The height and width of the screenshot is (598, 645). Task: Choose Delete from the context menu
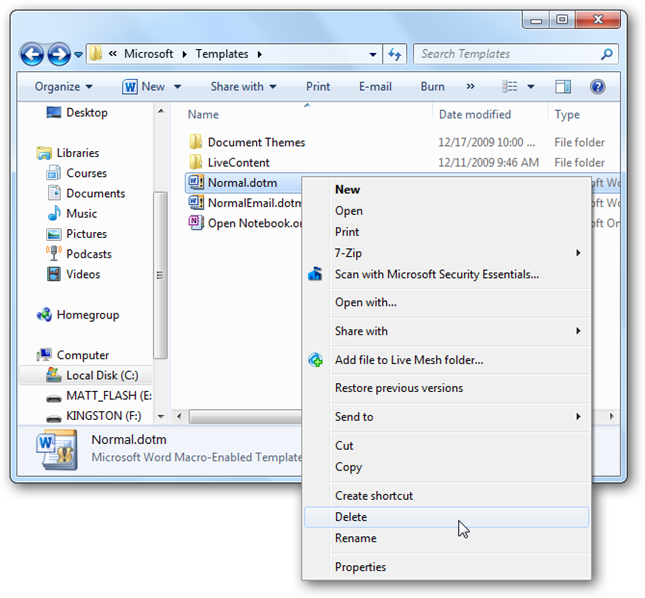tap(446, 517)
